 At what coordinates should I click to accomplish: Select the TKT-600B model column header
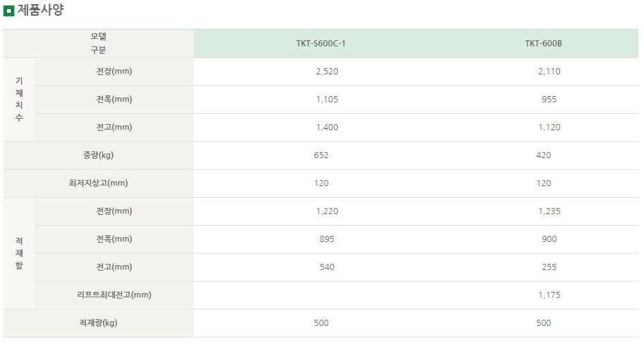543,44
